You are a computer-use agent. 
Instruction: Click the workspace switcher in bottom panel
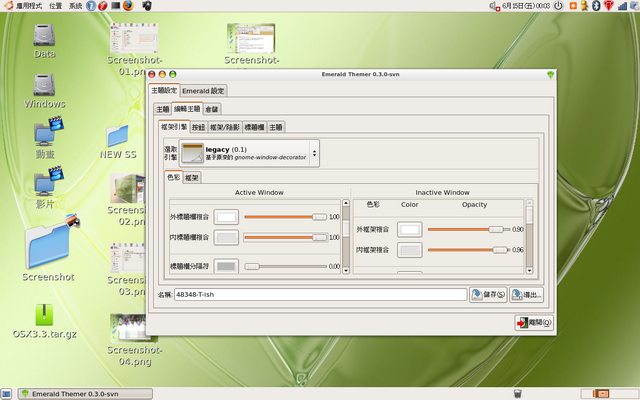click(x=609, y=394)
